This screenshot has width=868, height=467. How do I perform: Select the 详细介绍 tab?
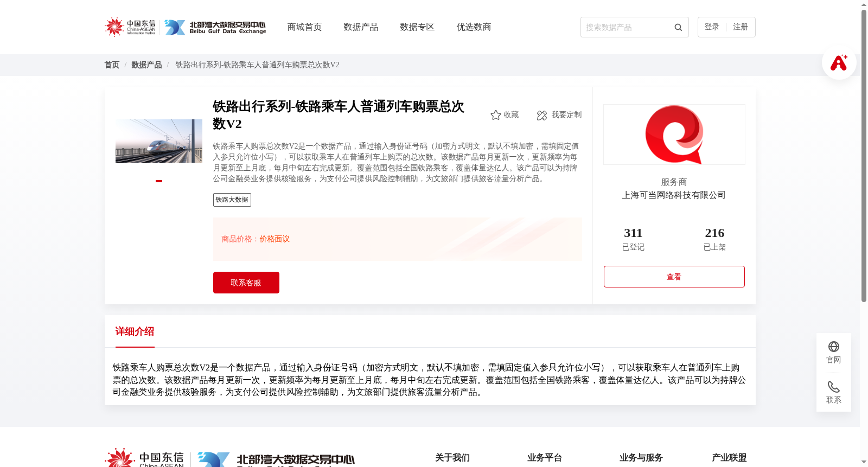click(135, 331)
